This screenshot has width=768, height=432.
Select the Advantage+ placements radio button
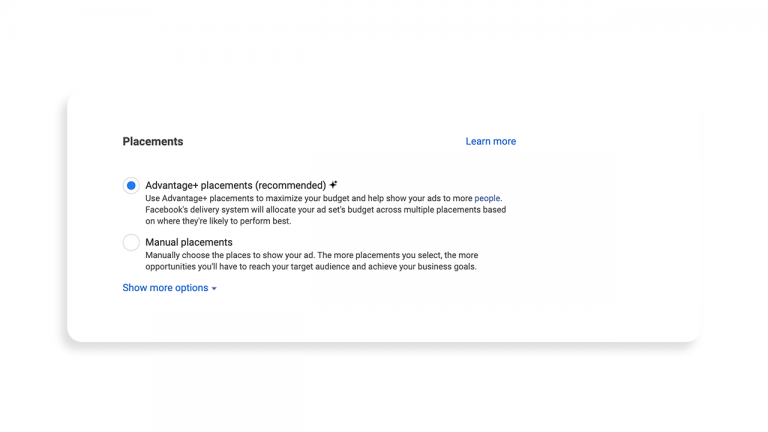tap(131, 185)
